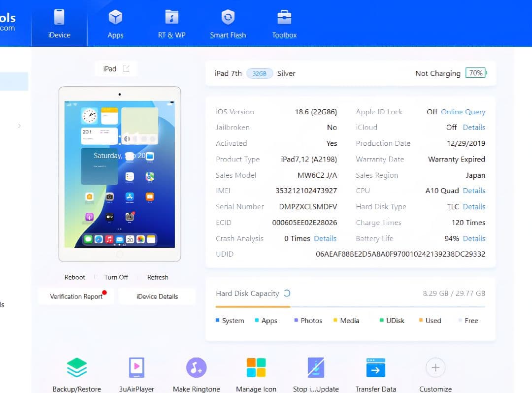Open the RT & WP tab
The width and height of the screenshot is (532, 393).
pos(171,22)
